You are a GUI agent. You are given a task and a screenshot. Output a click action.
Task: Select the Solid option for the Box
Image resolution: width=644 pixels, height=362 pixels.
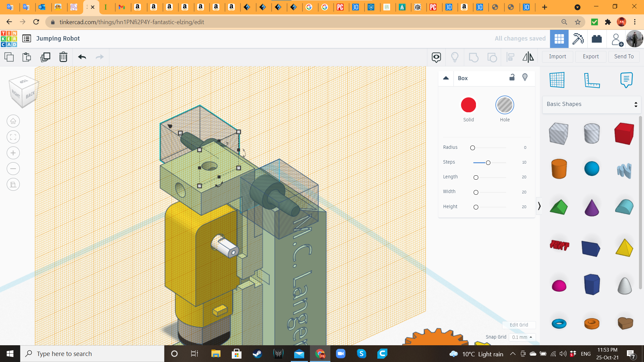click(468, 105)
